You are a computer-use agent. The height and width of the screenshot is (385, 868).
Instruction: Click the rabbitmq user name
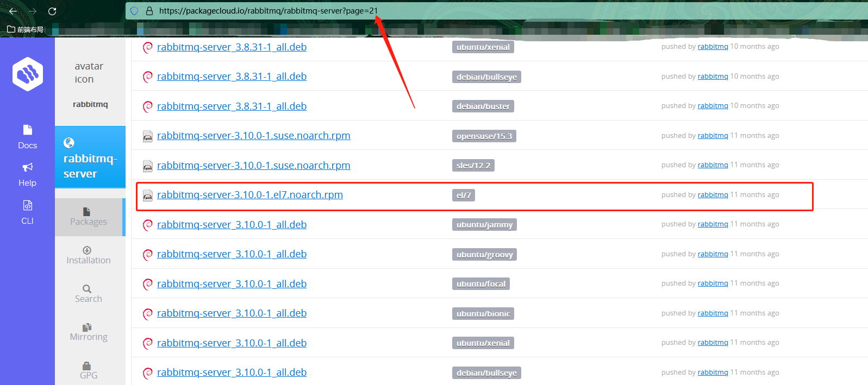tap(90, 104)
